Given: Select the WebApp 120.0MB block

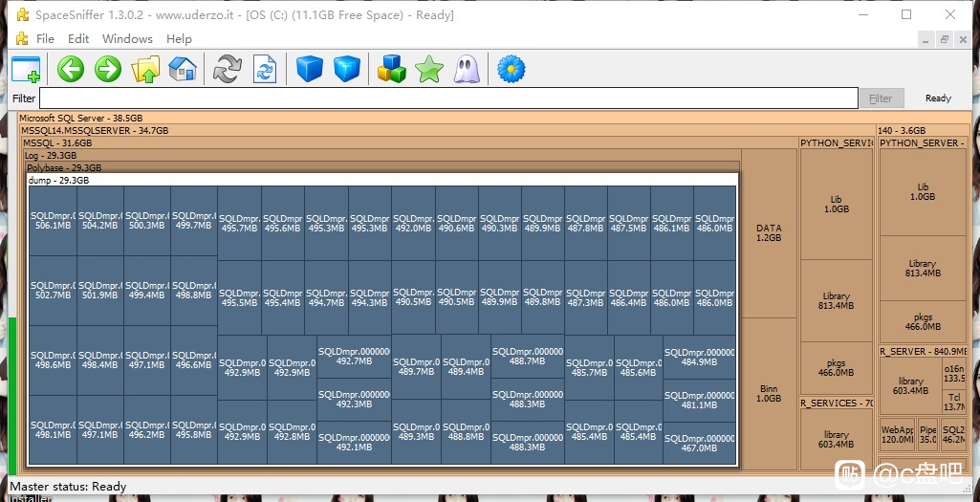Looking at the screenshot, I should click(x=898, y=434).
